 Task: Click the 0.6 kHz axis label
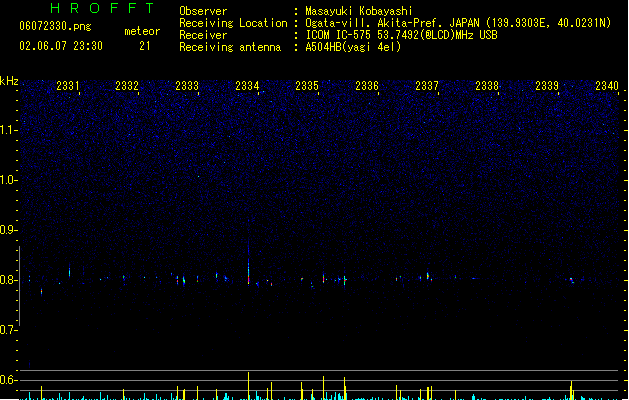8,380
